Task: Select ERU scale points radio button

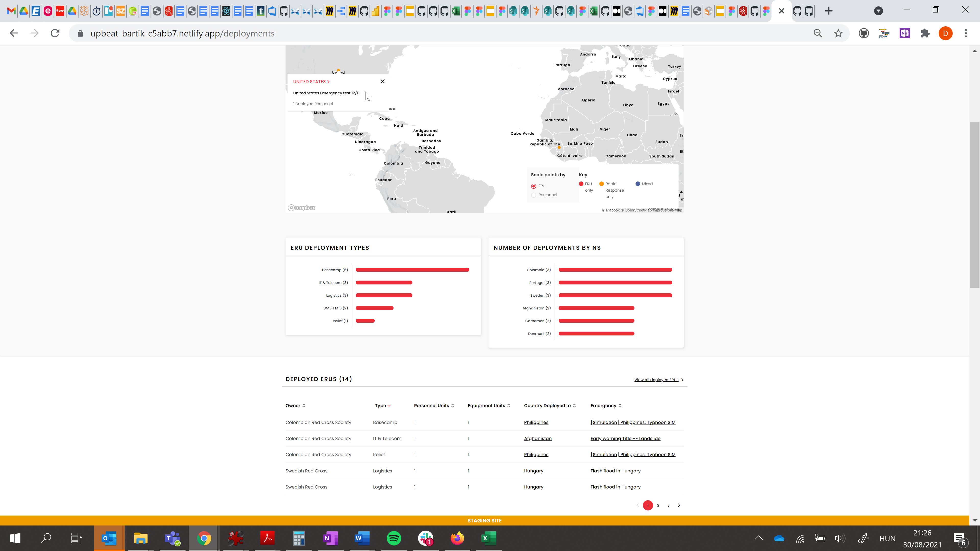Action: click(533, 186)
